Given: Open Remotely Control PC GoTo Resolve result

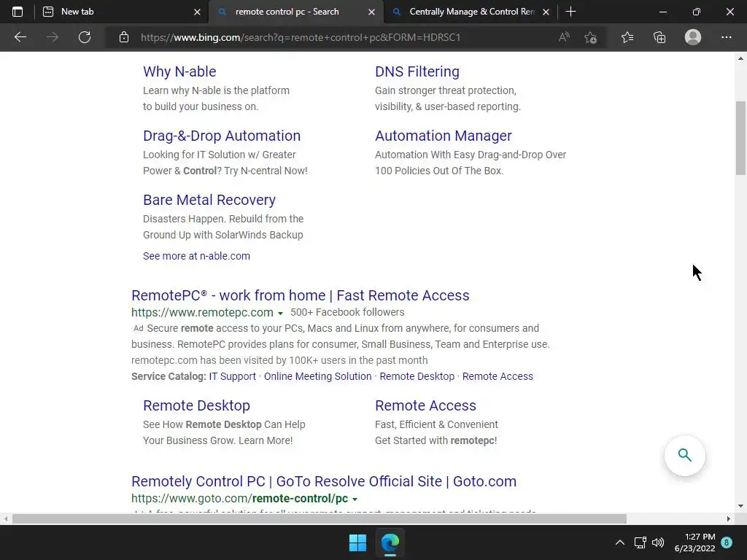Looking at the screenshot, I should 324,481.
